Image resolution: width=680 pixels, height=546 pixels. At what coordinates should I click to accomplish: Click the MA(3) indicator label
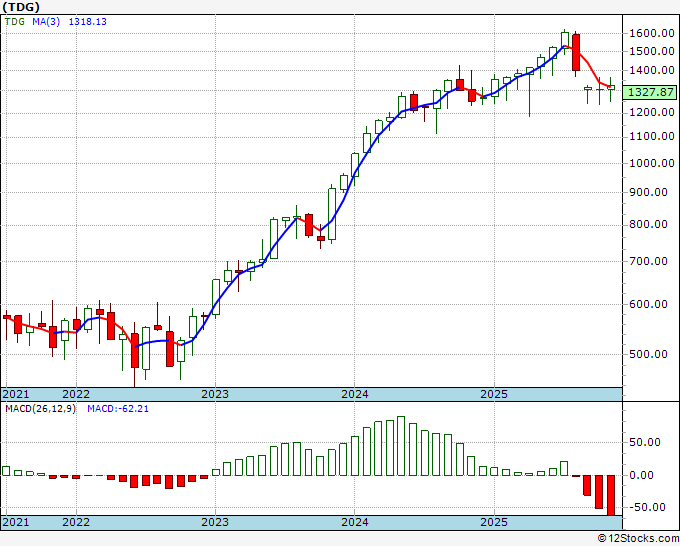coord(46,22)
